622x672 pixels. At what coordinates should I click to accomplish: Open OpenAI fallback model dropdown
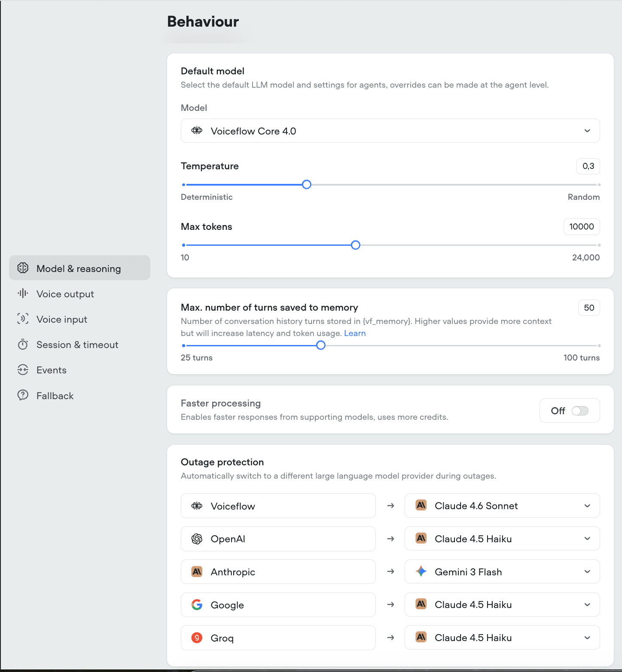click(x=502, y=539)
